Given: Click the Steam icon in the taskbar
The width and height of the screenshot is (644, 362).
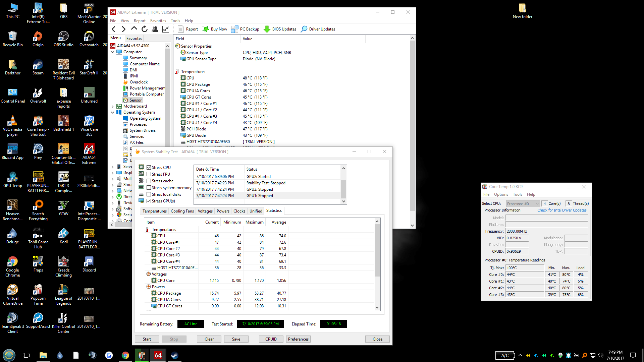Looking at the screenshot, I should pyautogui.click(x=174, y=355).
